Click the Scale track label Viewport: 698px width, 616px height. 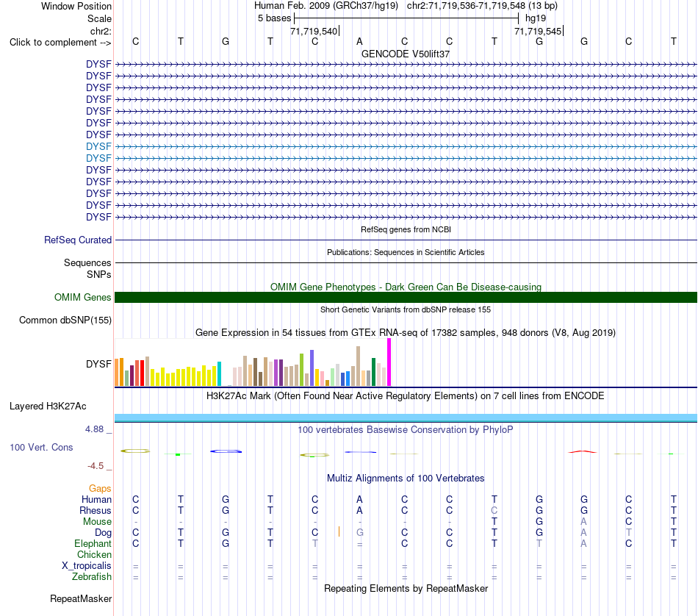(99, 18)
